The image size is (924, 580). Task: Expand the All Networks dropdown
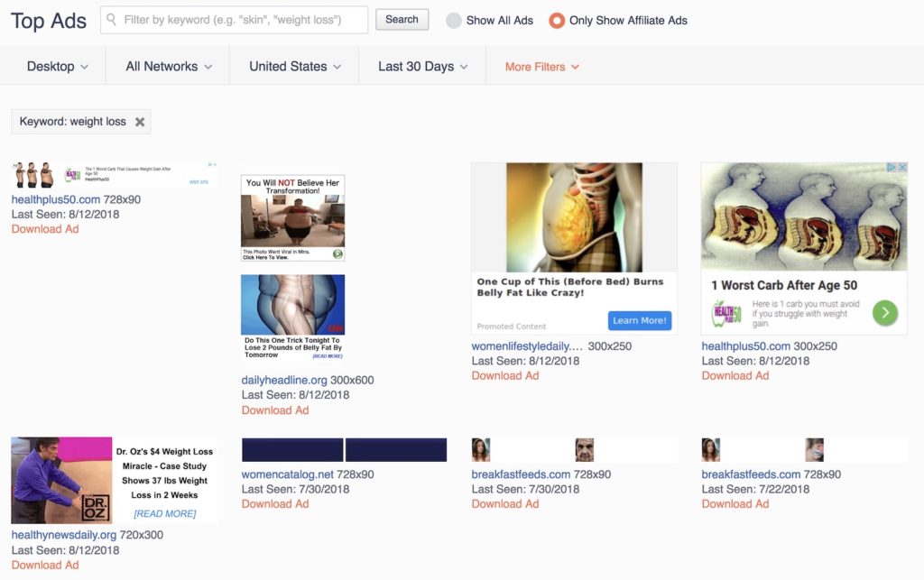[169, 66]
